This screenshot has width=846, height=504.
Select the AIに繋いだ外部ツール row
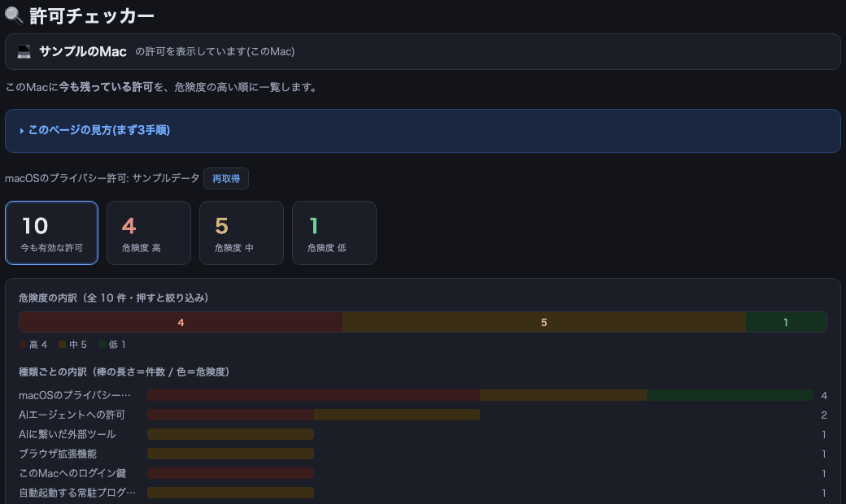coord(423,434)
